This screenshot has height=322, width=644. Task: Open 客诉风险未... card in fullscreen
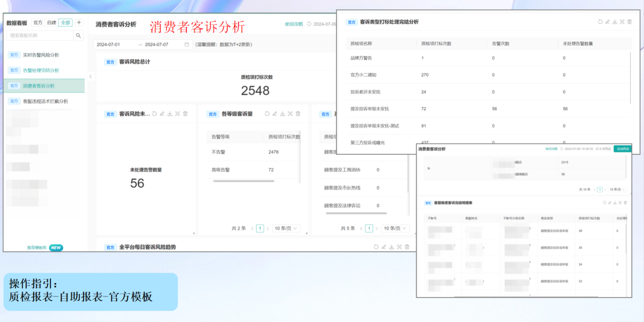pos(178,114)
